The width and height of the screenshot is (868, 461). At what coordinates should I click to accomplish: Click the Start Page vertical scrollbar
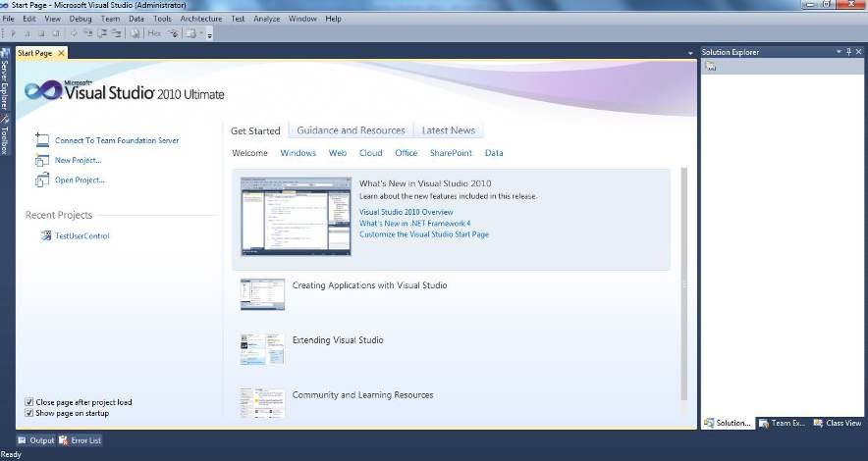pyautogui.click(x=683, y=284)
